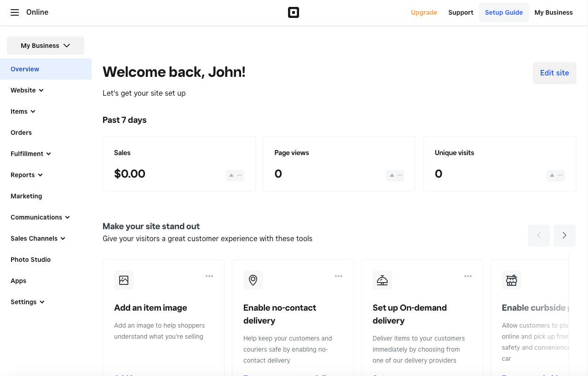Click the Square logo in the header
588x376 pixels.
[294, 12]
